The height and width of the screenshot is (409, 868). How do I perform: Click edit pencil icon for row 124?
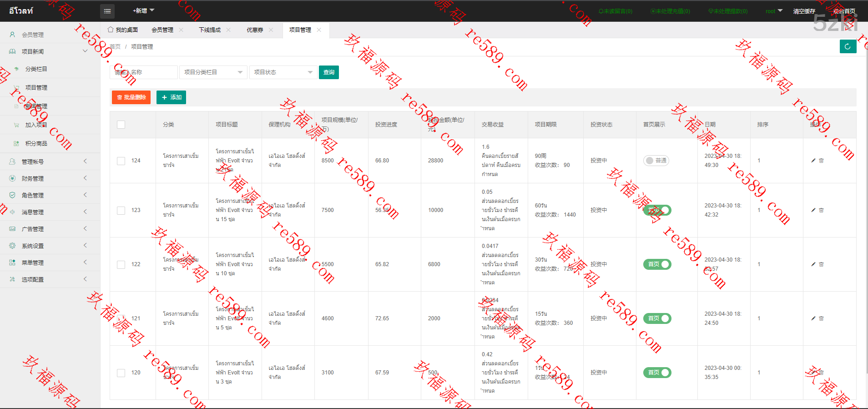[813, 161]
